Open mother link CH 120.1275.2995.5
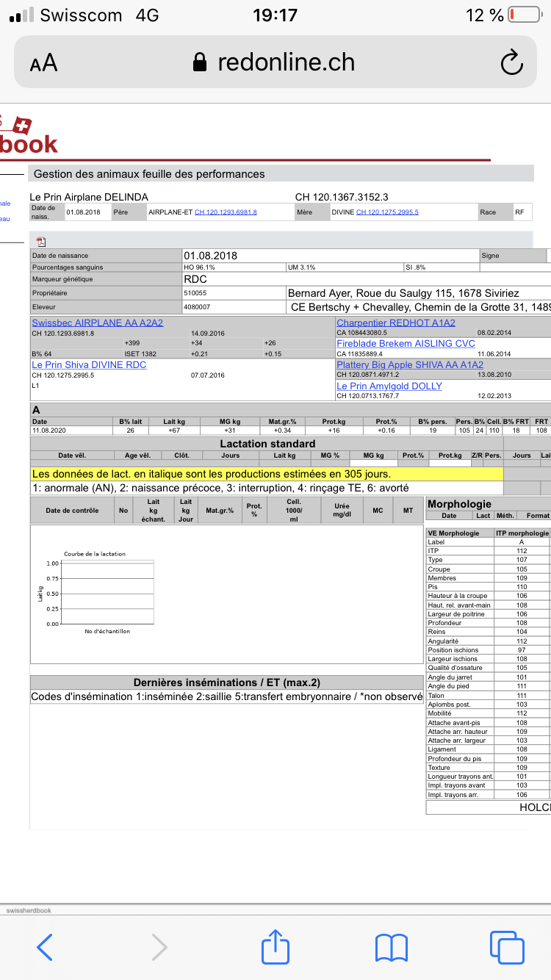This screenshot has height=980, width=551. tap(387, 212)
